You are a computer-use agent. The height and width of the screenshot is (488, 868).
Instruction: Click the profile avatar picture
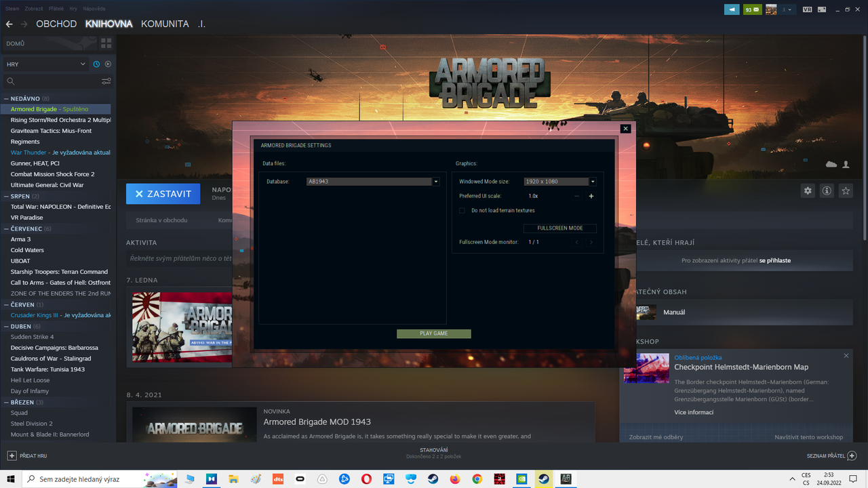[x=771, y=9]
